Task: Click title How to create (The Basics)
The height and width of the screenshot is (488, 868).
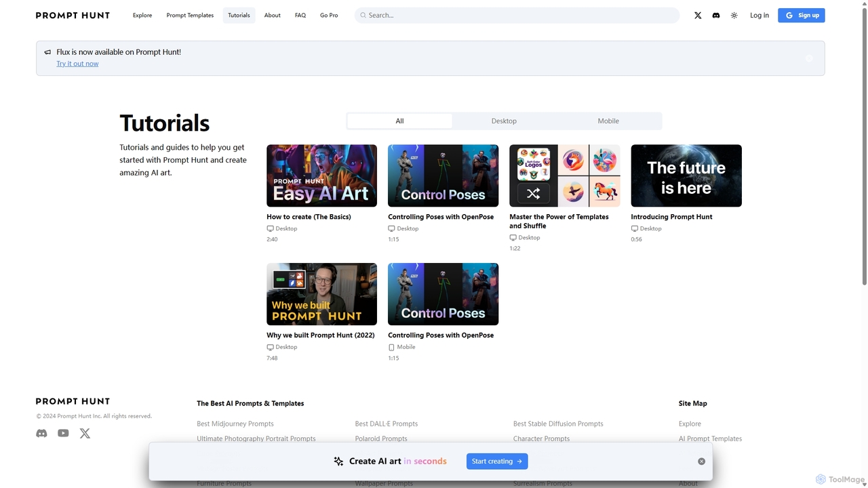Action: point(309,217)
